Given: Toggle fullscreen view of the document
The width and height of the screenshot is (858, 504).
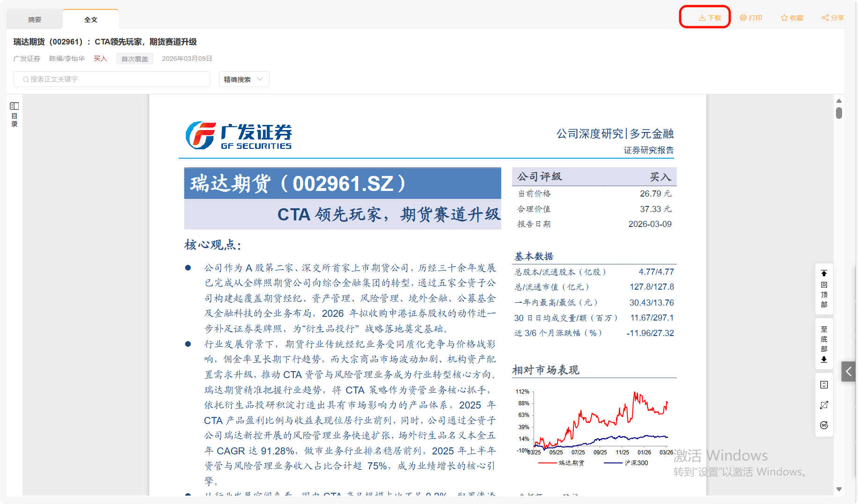Looking at the screenshot, I should (x=824, y=405).
